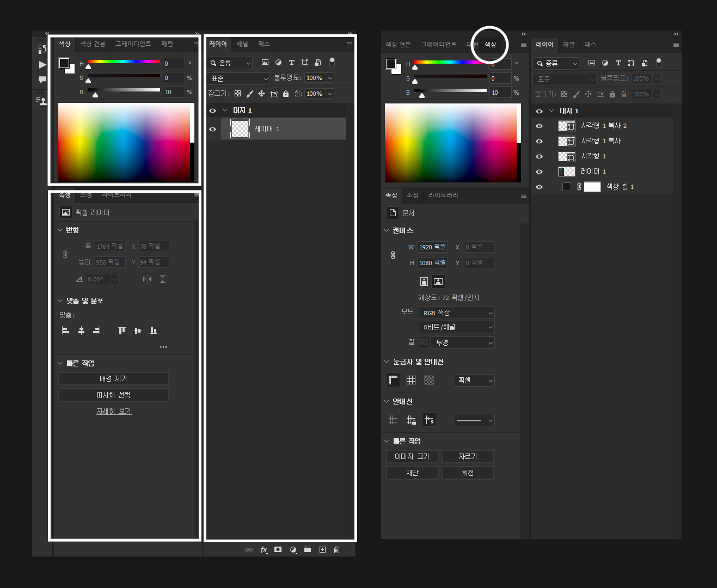Viewport: 717px width, 588px height.
Task: Open the fx layer style menu
Action: pos(263,550)
